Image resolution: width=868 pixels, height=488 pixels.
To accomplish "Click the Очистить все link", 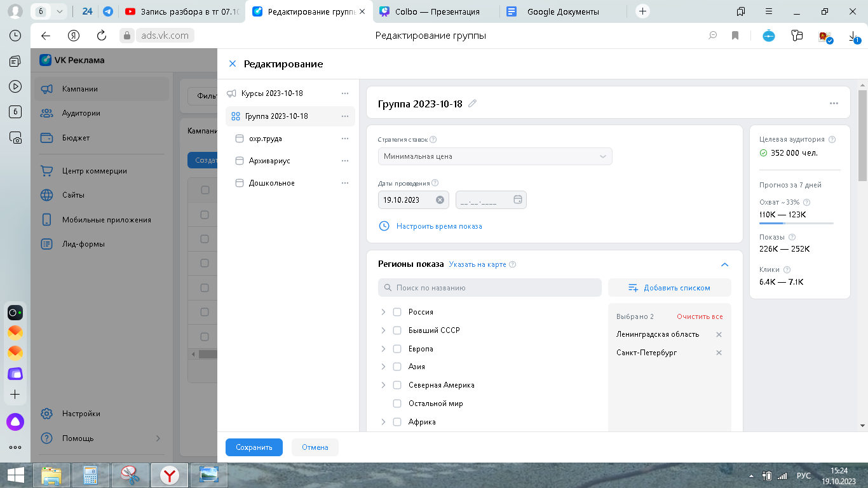I will [700, 316].
